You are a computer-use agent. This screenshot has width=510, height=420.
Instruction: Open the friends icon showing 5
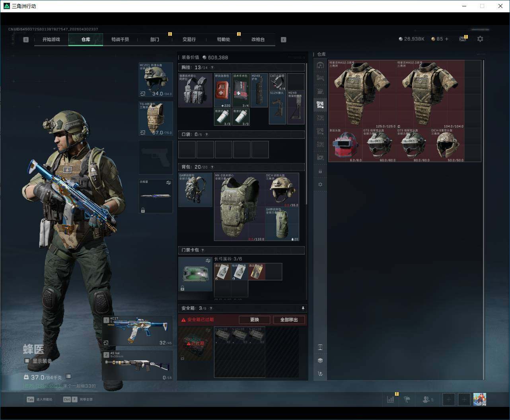tap(428, 399)
